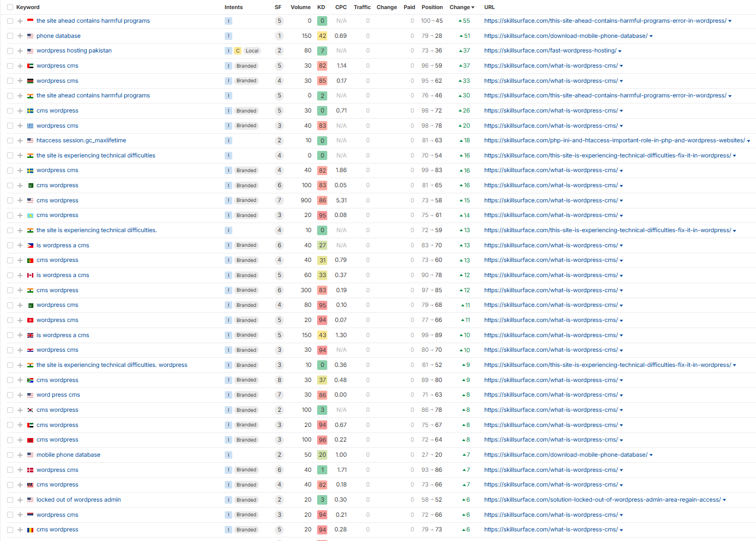Screen dimensions: 756x541
Task: Sort by the Intents column header
Action: pyautogui.click(x=233, y=7)
